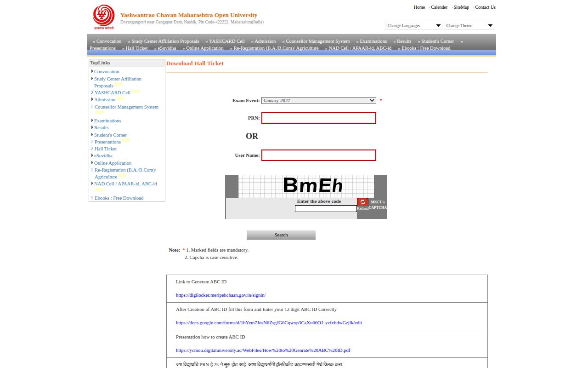
Task: Click the User Name input field
Action: click(x=319, y=155)
